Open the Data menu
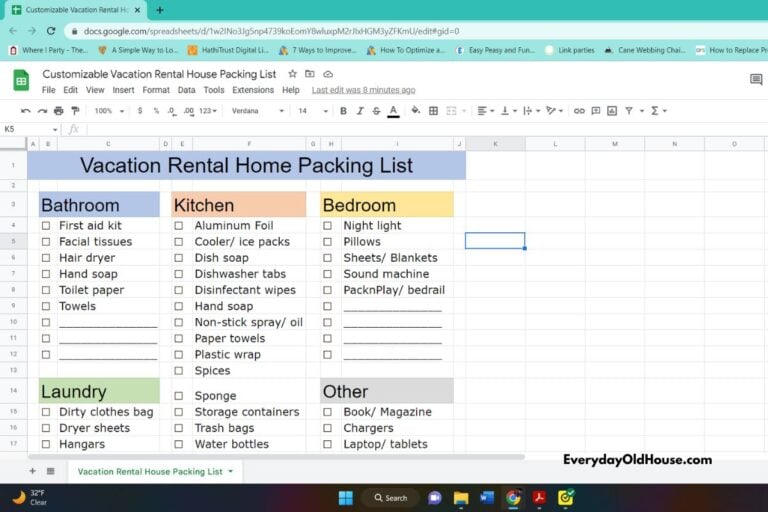 (x=187, y=90)
